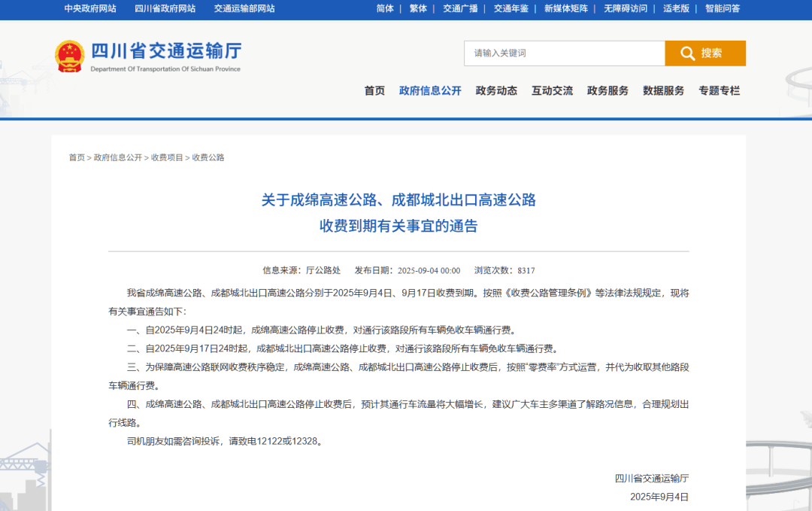Open 智能问答 smart Q&A link
This screenshot has width=812, height=511.
point(722,8)
